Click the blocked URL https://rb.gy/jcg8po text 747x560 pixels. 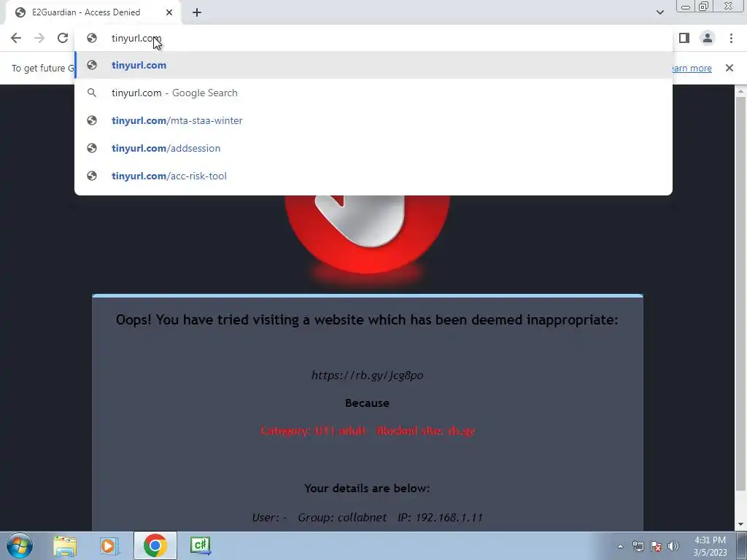pyautogui.click(x=368, y=376)
